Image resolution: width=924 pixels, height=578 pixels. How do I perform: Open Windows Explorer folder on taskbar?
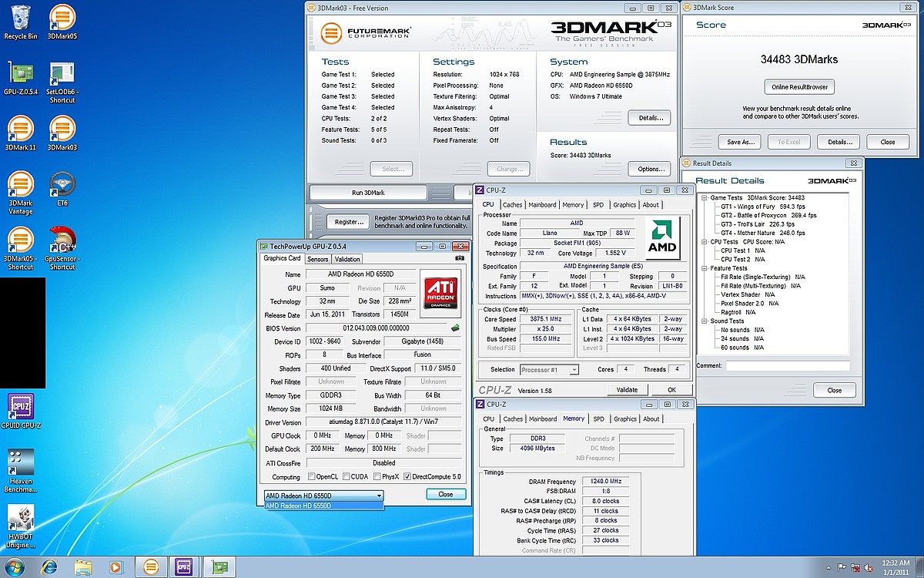click(x=83, y=566)
